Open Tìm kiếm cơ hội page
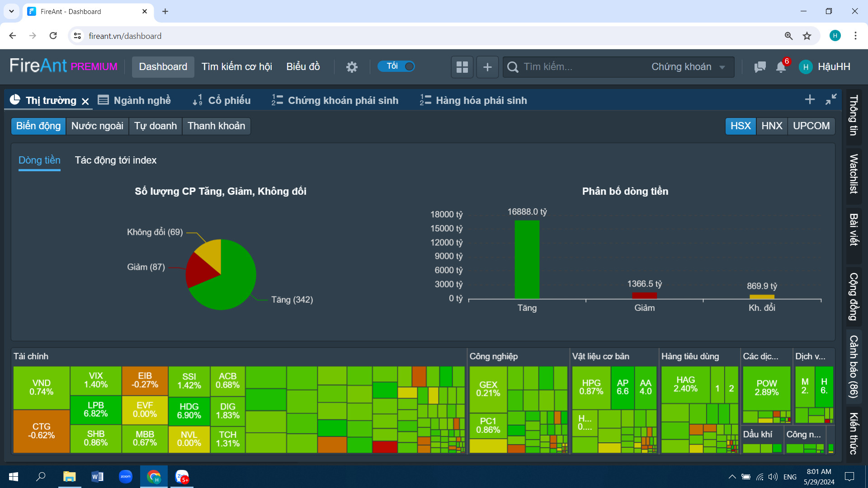Screen dimensions: 868x488 [x=236, y=67]
